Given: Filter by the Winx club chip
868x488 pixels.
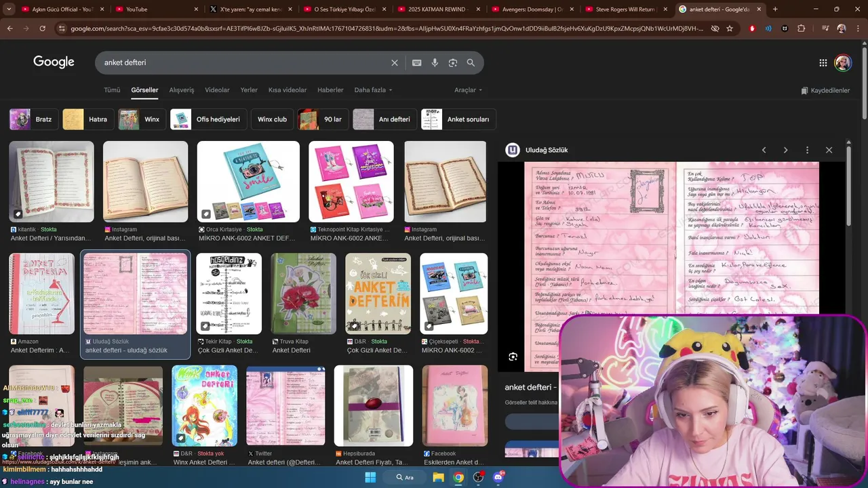Looking at the screenshot, I should pyautogui.click(x=272, y=119).
